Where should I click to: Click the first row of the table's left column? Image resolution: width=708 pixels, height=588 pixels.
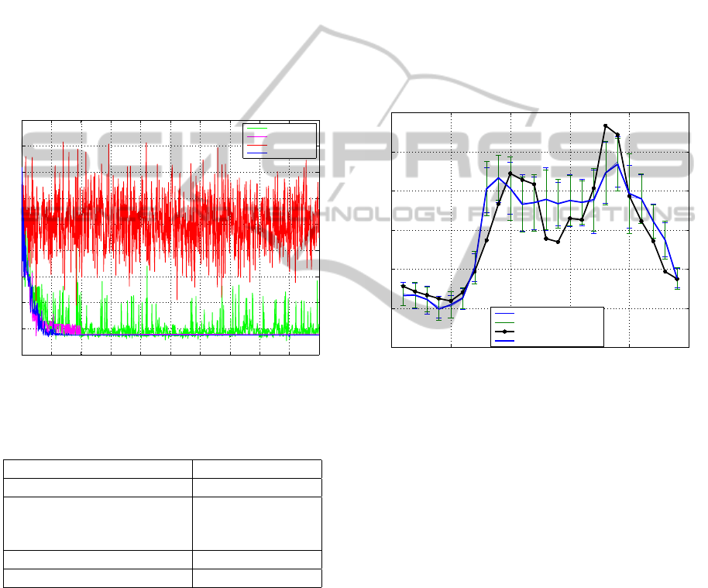pos(98,469)
